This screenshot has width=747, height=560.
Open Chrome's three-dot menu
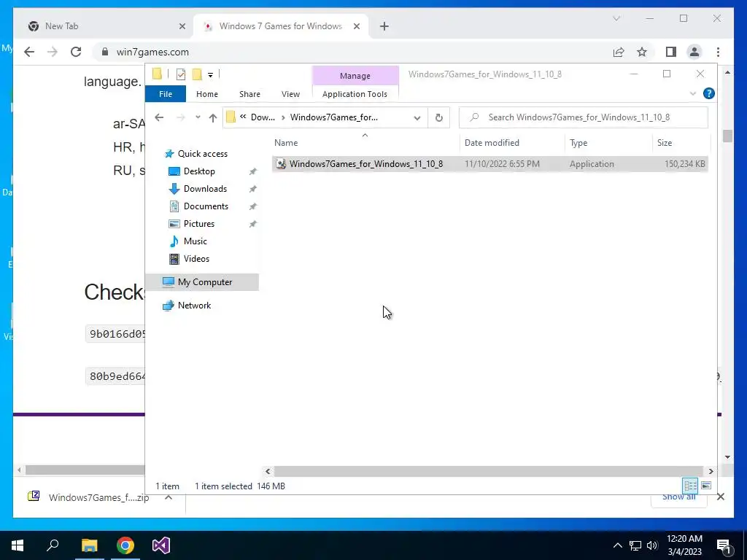718,52
